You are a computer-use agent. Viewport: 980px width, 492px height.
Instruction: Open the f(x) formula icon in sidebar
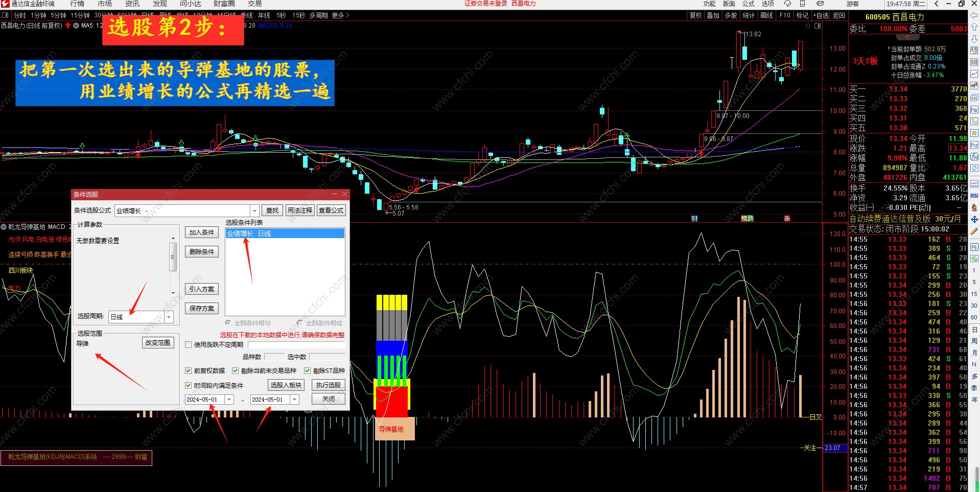tap(974, 157)
